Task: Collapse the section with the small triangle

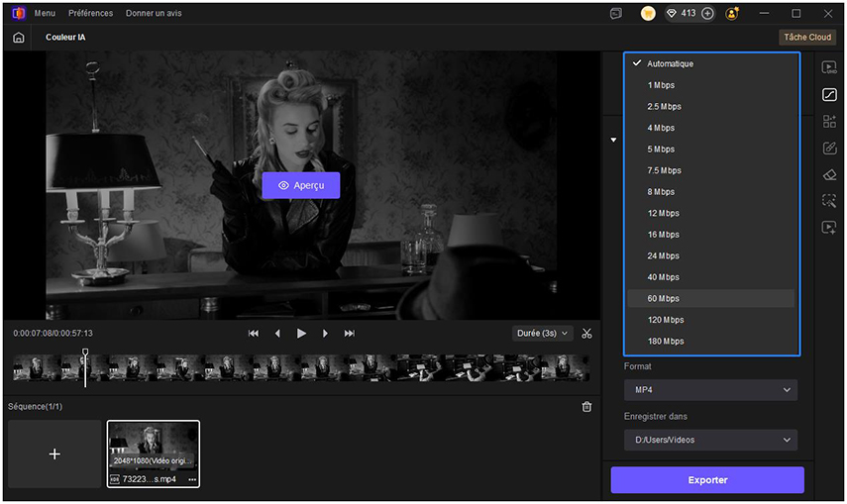Action: tap(613, 140)
